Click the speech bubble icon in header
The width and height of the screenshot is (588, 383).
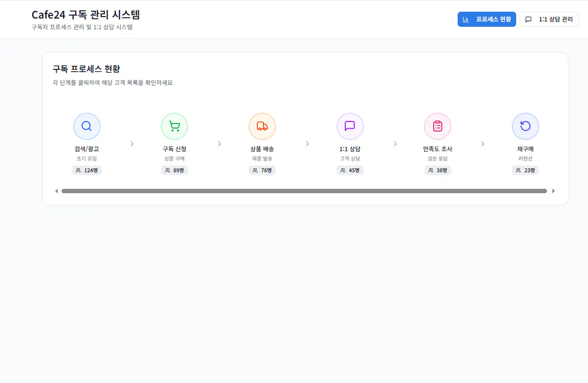(x=528, y=20)
